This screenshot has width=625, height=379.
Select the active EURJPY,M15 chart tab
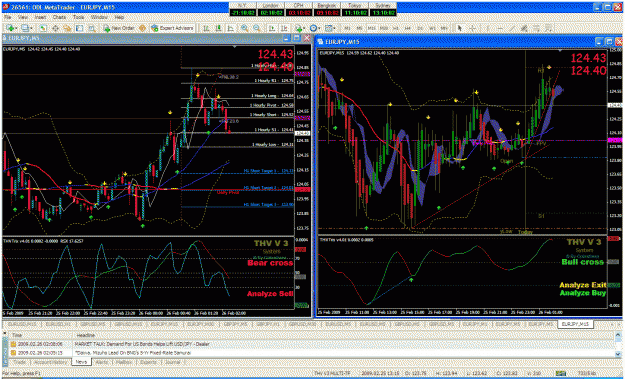point(575,324)
